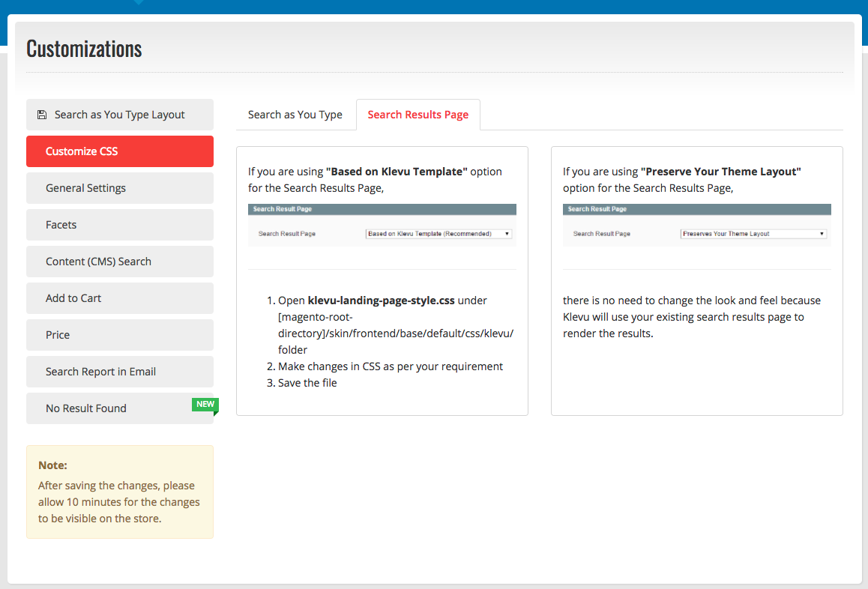Click the bold "Based on Klevu Template" text
Image resolution: width=868 pixels, height=589 pixels.
coord(397,172)
